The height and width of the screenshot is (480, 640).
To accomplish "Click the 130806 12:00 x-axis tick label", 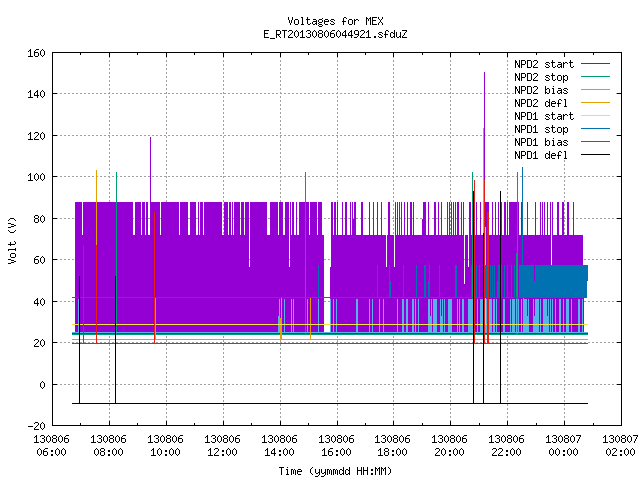I will (x=222, y=446).
